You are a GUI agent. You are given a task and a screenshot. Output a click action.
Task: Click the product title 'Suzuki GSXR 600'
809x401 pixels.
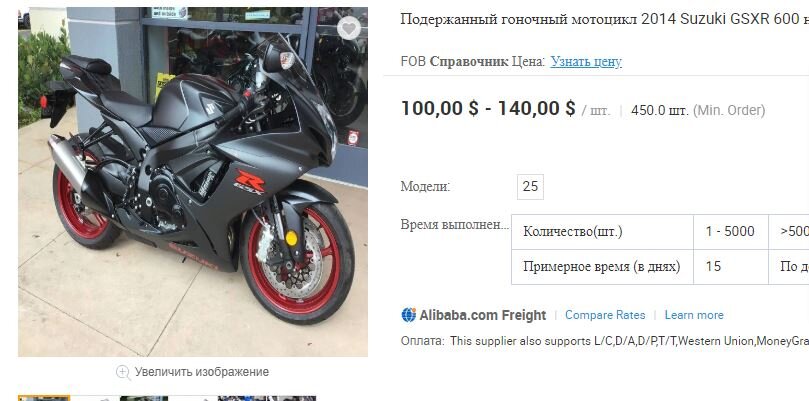tap(732, 19)
